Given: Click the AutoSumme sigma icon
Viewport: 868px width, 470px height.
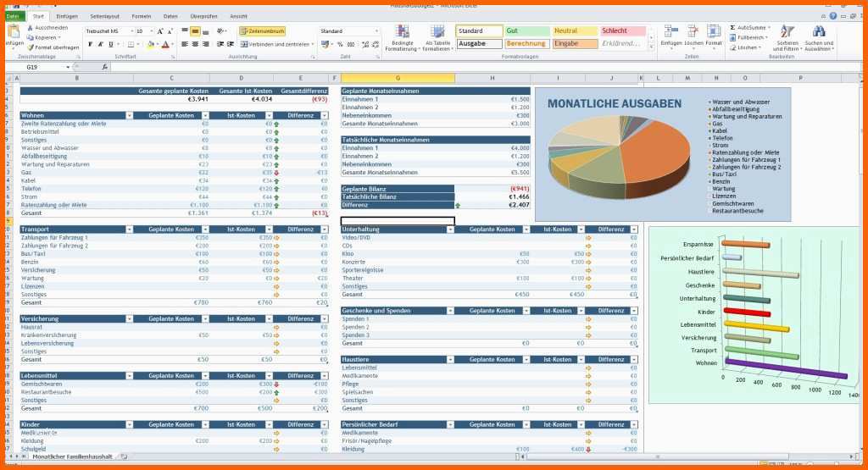Looking at the screenshot, I should pos(732,27).
